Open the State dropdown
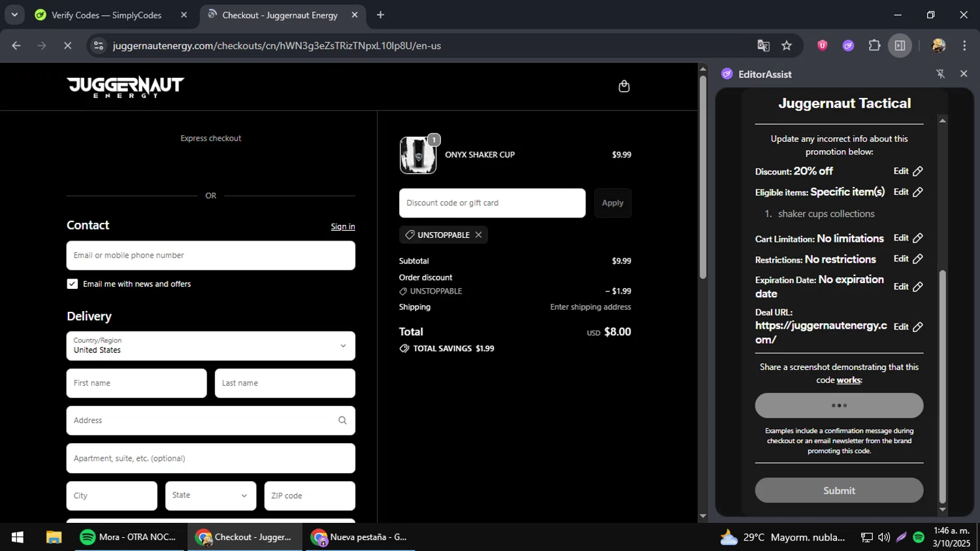Screen dimensions: 980x551 click(x=210, y=496)
